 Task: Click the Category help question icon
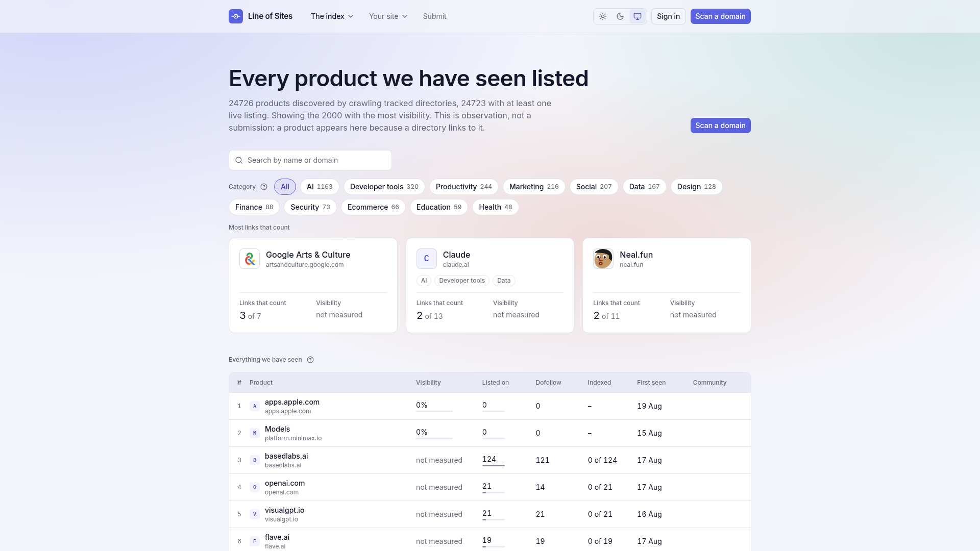(264, 187)
